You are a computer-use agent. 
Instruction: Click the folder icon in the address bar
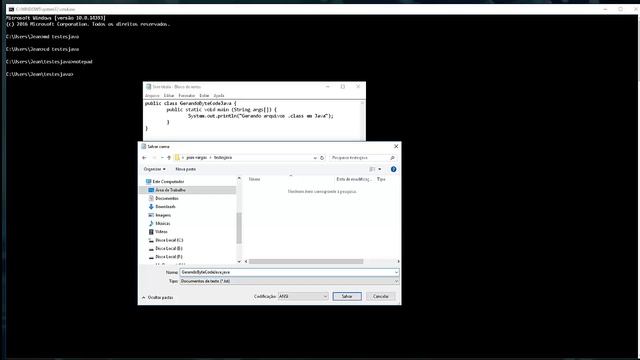click(177, 158)
